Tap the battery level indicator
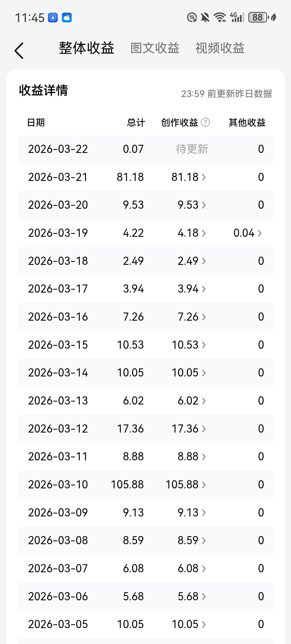This screenshot has width=291, height=644. pos(258,18)
